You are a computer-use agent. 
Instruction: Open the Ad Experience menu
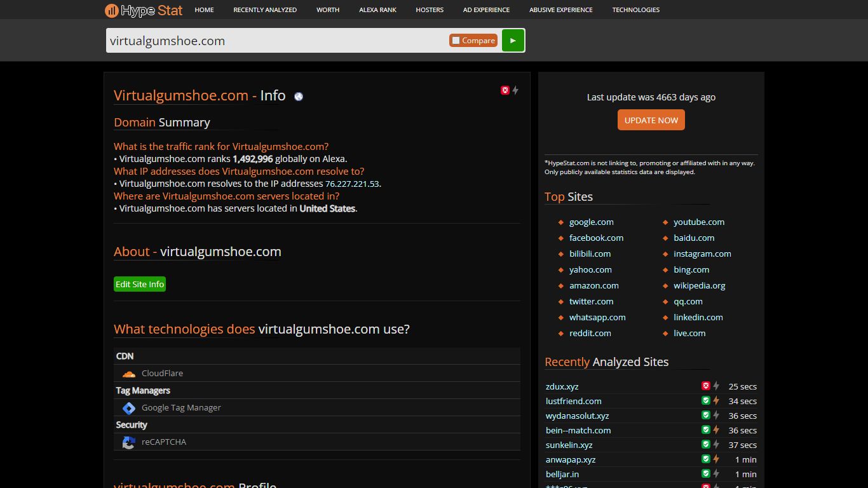point(486,10)
